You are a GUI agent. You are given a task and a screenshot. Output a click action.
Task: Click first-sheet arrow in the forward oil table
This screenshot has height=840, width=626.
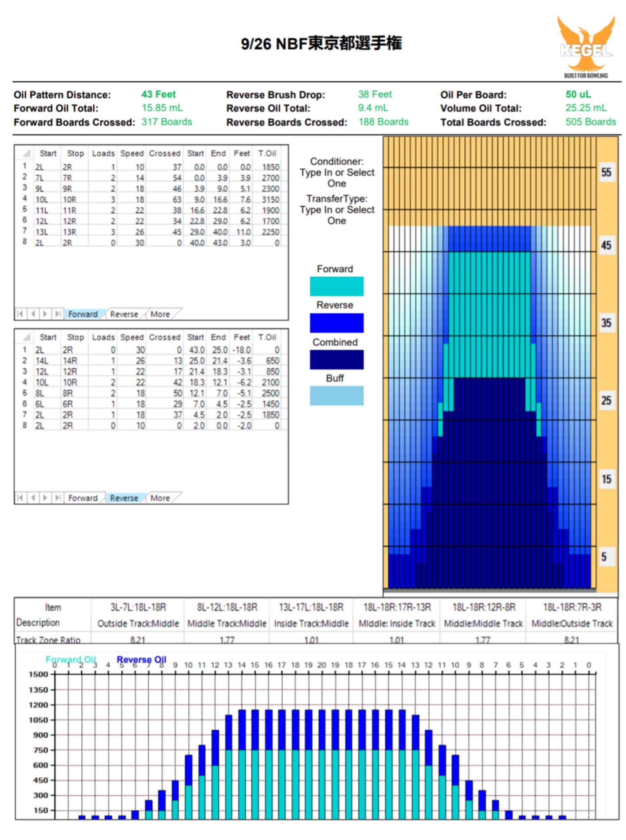(20, 314)
